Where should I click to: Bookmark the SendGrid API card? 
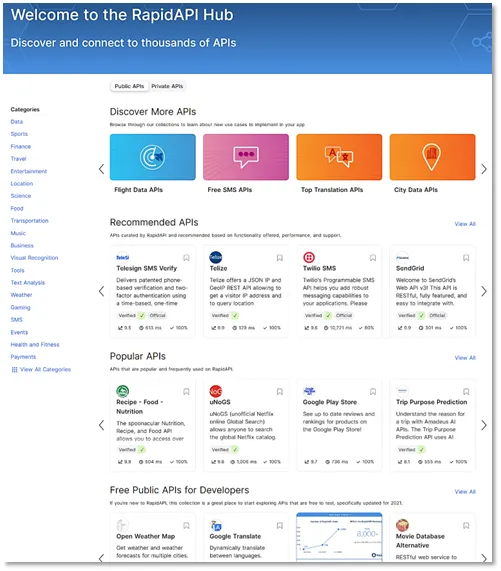[466, 258]
